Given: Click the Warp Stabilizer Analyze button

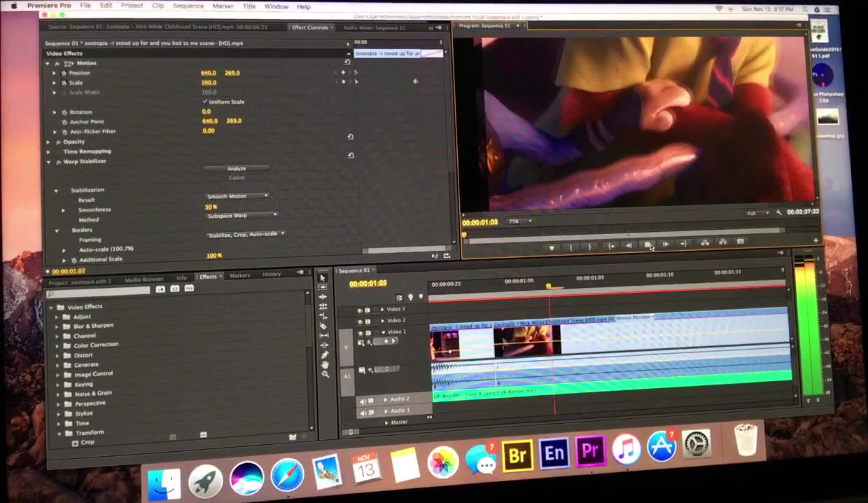Looking at the screenshot, I should (237, 168).
